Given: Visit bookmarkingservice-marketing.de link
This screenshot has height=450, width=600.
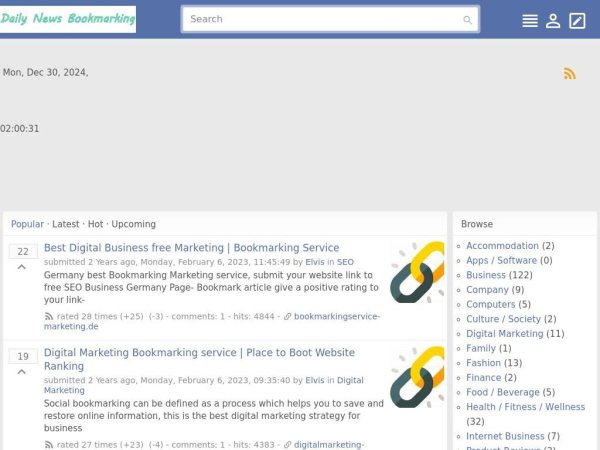Looking at the screenshot, I should 212,321.
